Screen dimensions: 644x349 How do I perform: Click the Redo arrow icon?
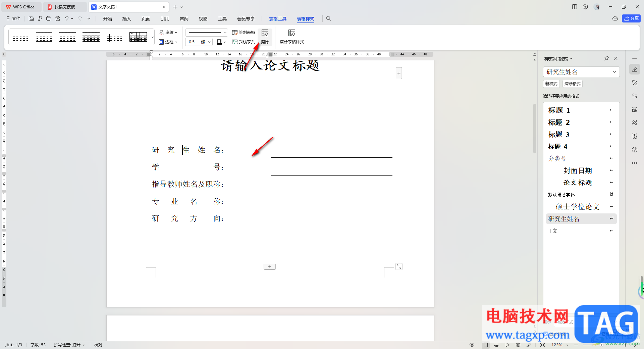pos(80,19)
